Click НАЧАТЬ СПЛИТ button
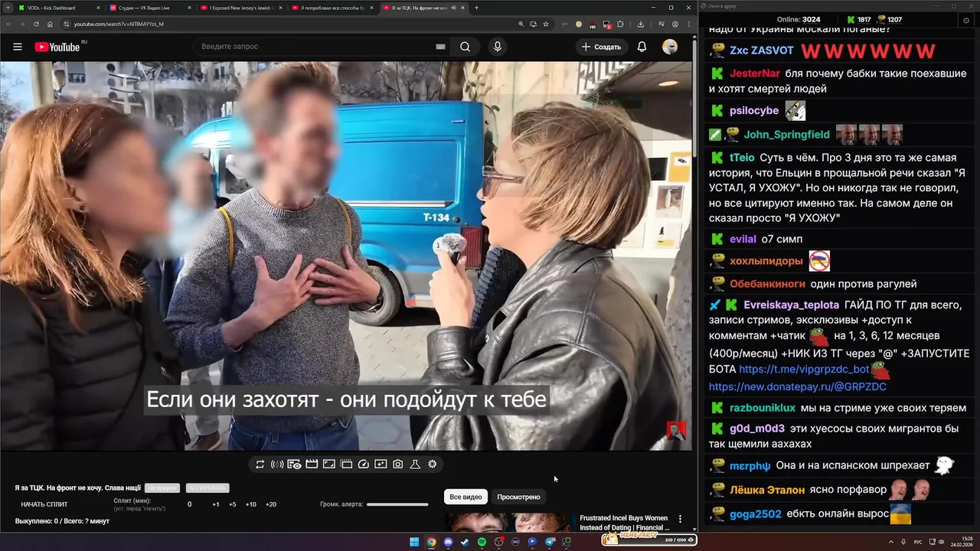Viewport: 980px width, 551px height. pos(44,504)
